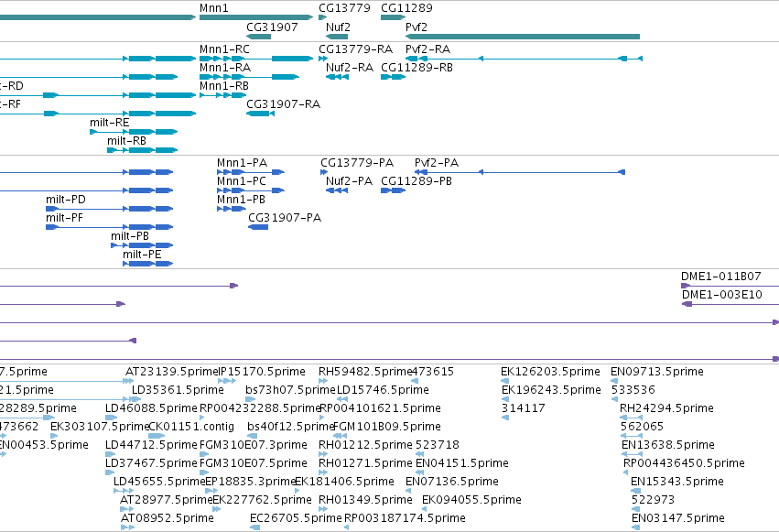Viewport: 779px width, 532px height.
Task: Click the CK01151.contig label
Action: point(191,427)
